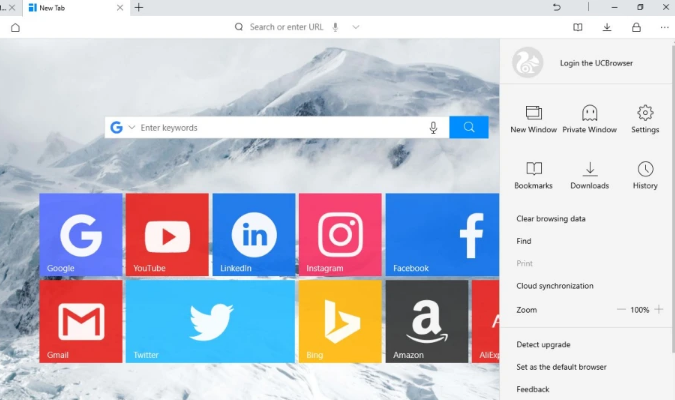This screenshot has height=400, width=675.
Task: Focus the Search or enter URL field
Action: (286, 27)
